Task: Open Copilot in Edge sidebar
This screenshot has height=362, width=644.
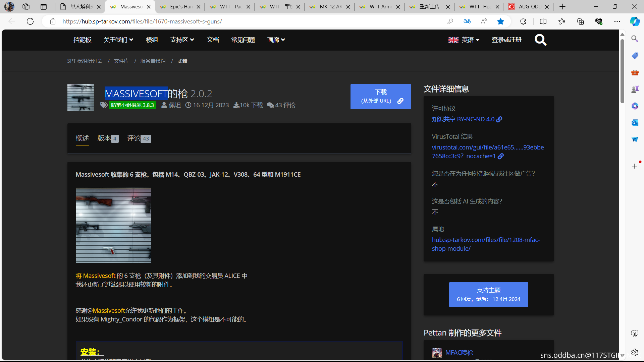Action: (635, 21)
